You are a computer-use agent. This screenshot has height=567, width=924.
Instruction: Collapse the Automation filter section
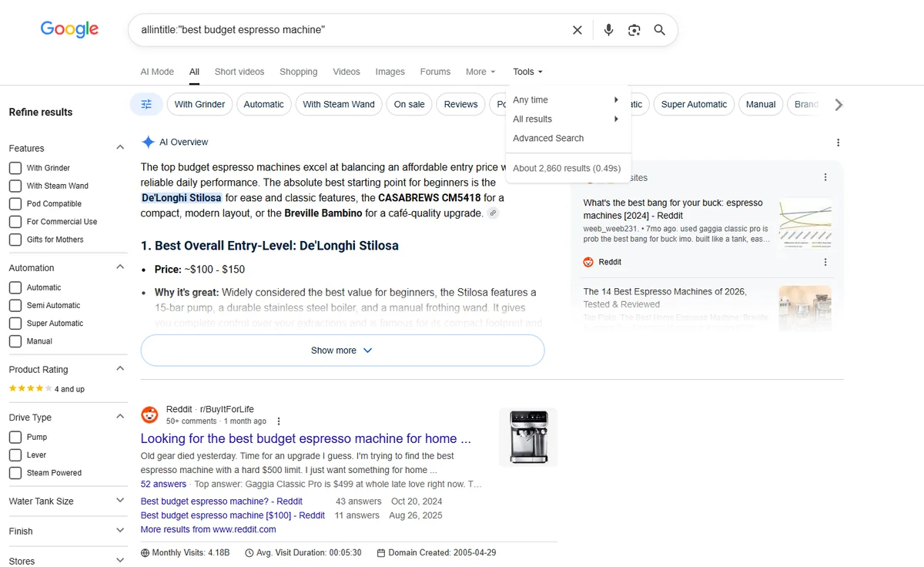120,267
